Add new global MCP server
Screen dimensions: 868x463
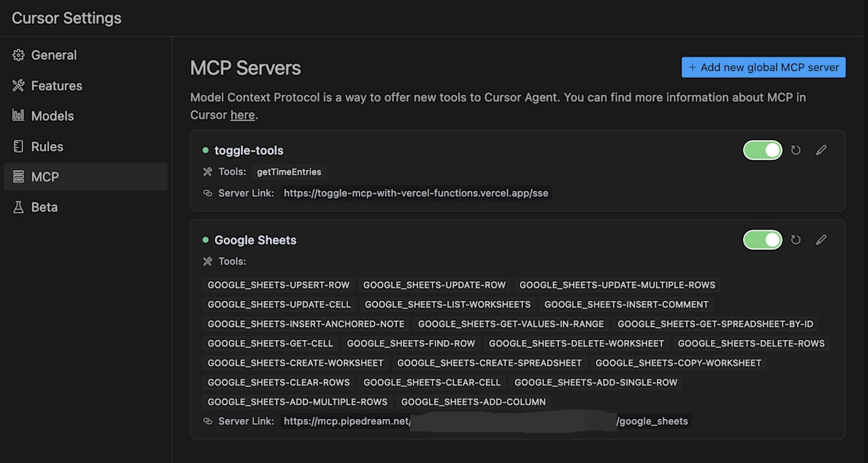tap(763, 67)
